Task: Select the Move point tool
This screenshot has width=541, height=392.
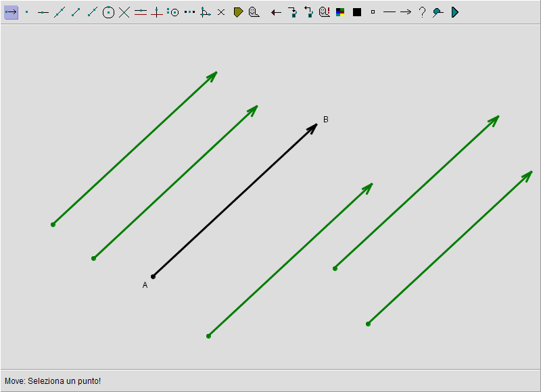Action: tap(11, 12)
